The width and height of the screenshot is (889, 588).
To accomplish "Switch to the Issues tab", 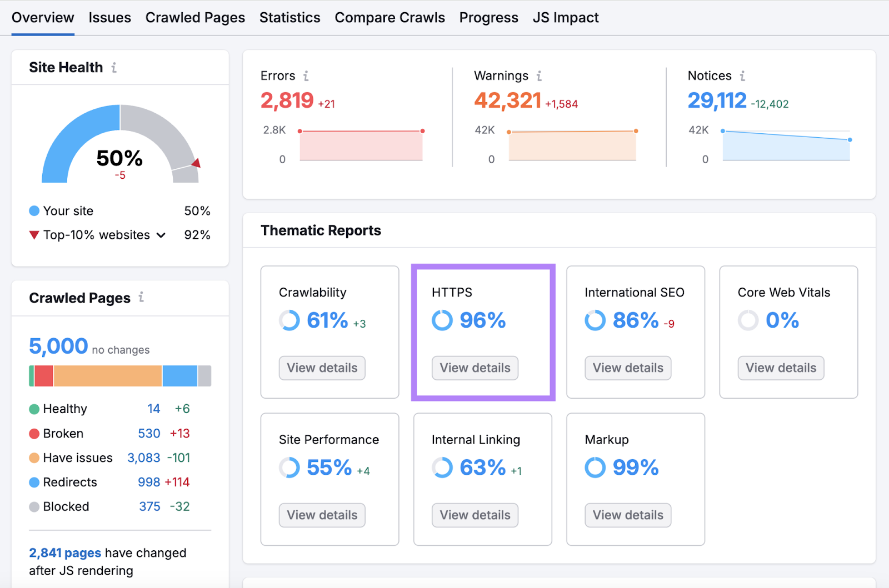I will point(110,18).
